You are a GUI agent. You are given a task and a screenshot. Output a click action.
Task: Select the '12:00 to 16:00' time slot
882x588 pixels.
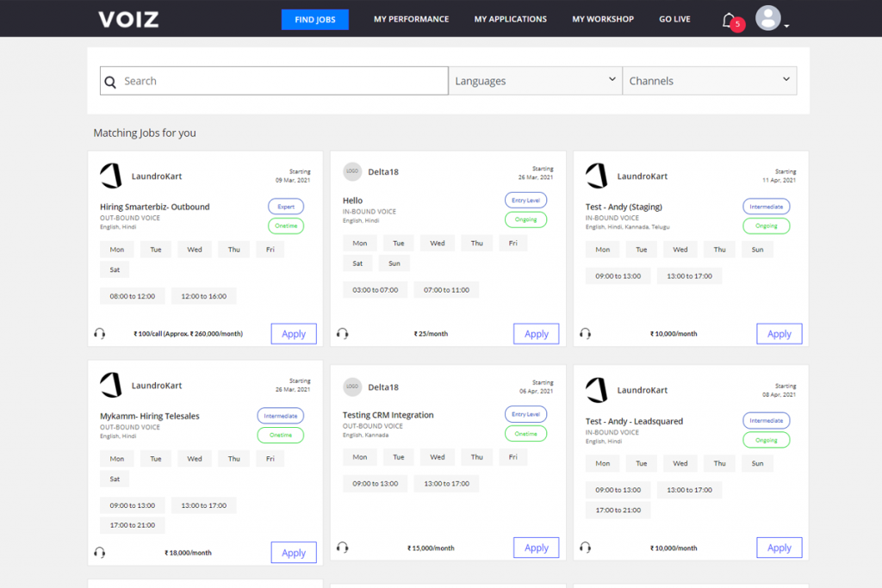203,296
